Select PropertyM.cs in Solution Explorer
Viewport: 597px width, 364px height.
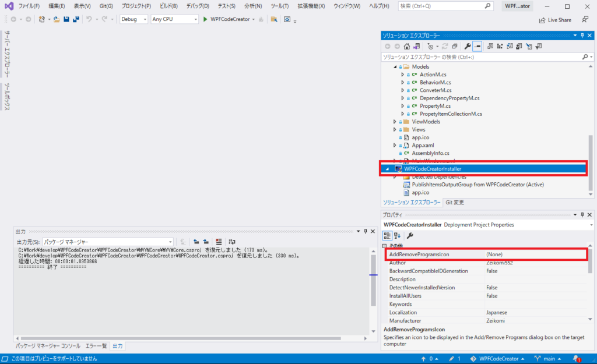coord(435,106)
